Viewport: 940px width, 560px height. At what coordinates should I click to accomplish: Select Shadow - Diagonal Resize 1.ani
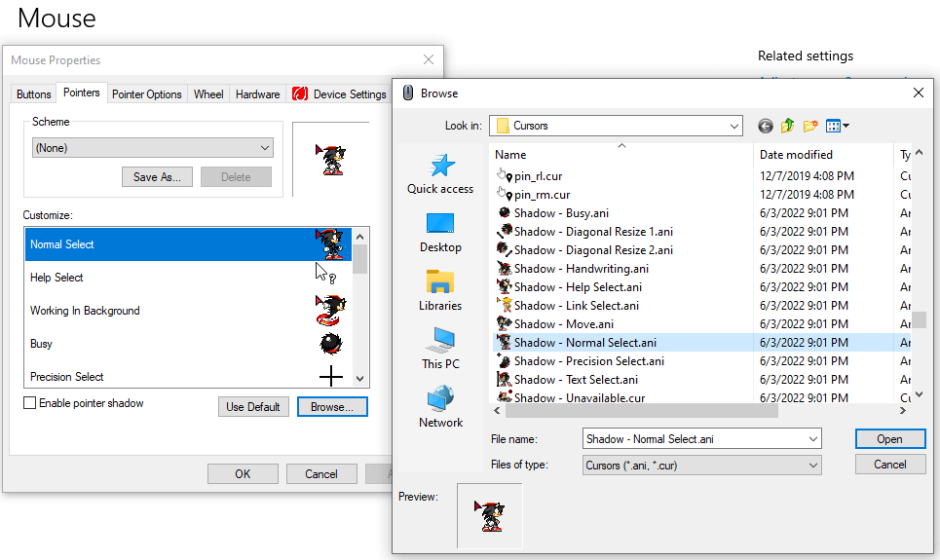click(584, 232)
